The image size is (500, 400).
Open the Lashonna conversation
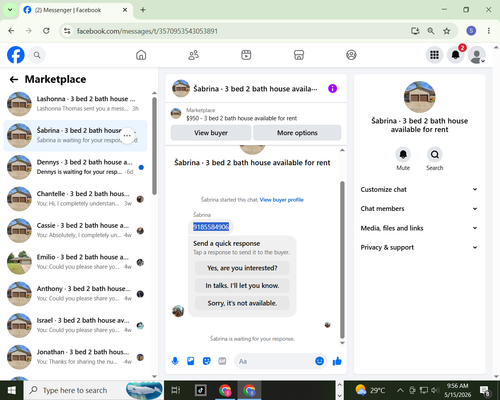(75, 104)
